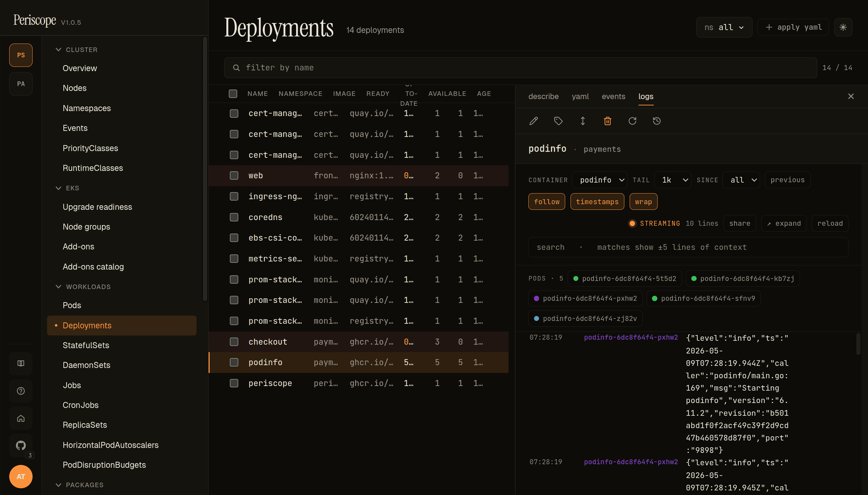Open the GitHub icon in left rail
This screenshot has width=868, height=495.
(x=21, y=445)
